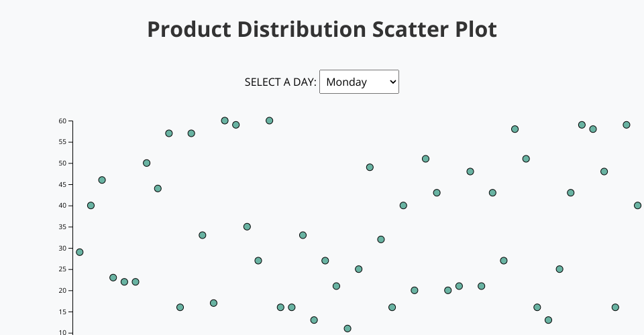Viewport: 644px width, 335px height.
Task: Click the 60 tick label on y-axis
Action: (x=62, y=121)
